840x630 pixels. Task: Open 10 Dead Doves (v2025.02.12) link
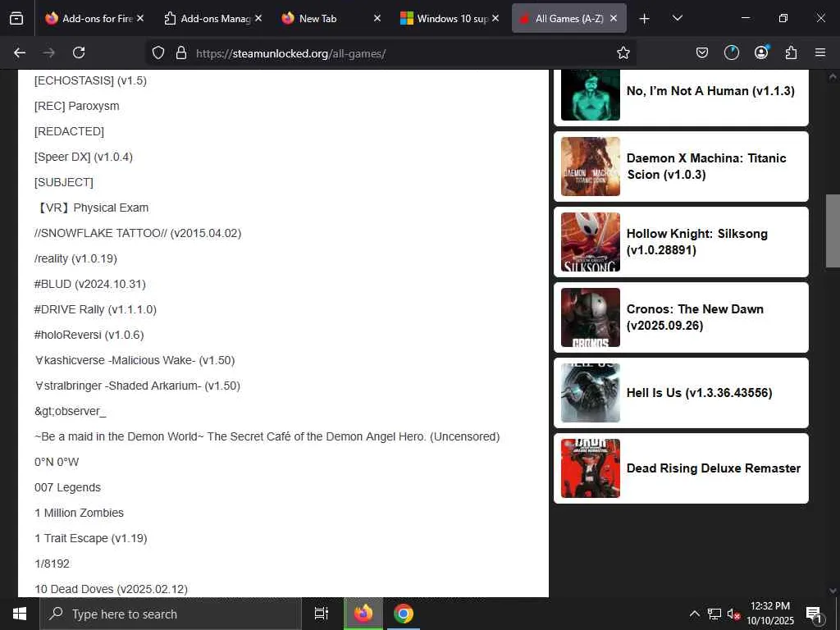[111, 589]
